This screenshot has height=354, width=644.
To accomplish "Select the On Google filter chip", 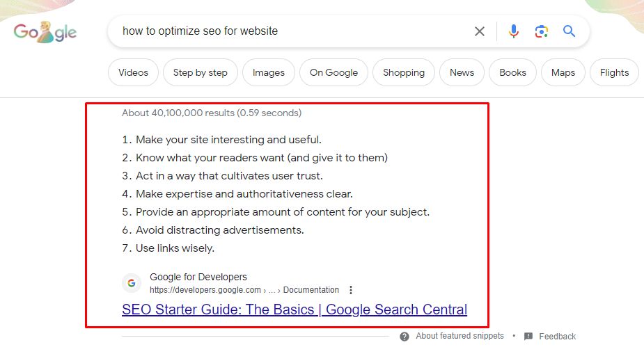I will pos(333,72).
